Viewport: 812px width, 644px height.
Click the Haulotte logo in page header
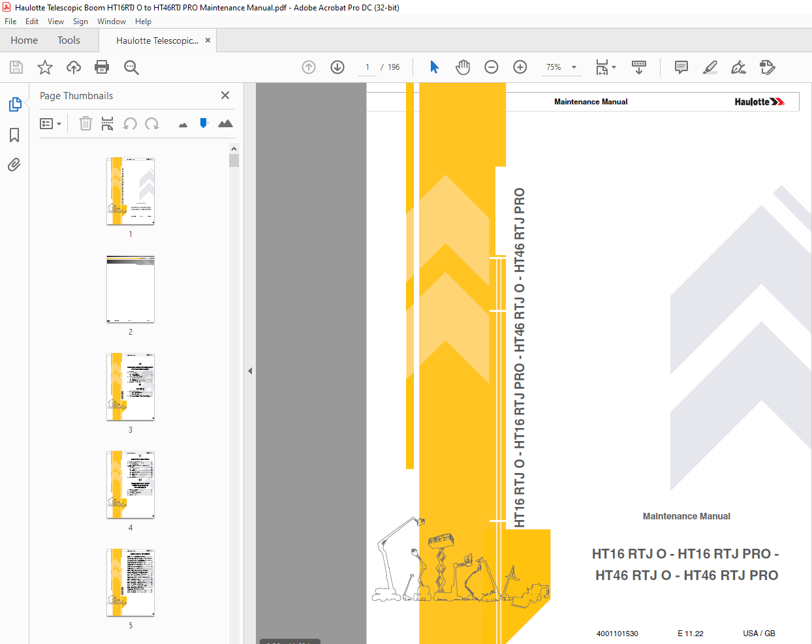point(759,102)
